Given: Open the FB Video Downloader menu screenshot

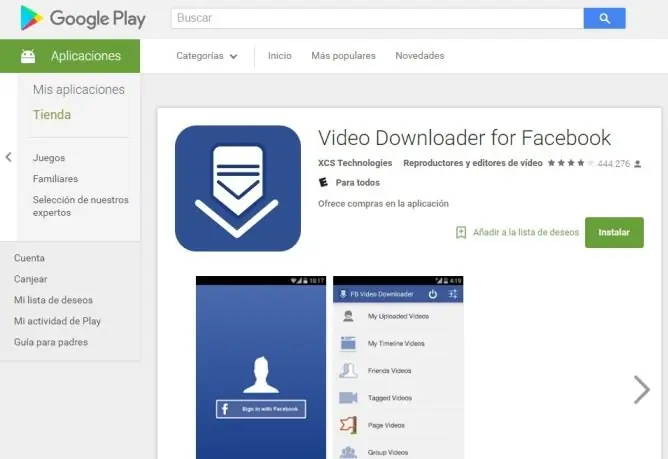Looking at the screenshot, I should [398, 367].
